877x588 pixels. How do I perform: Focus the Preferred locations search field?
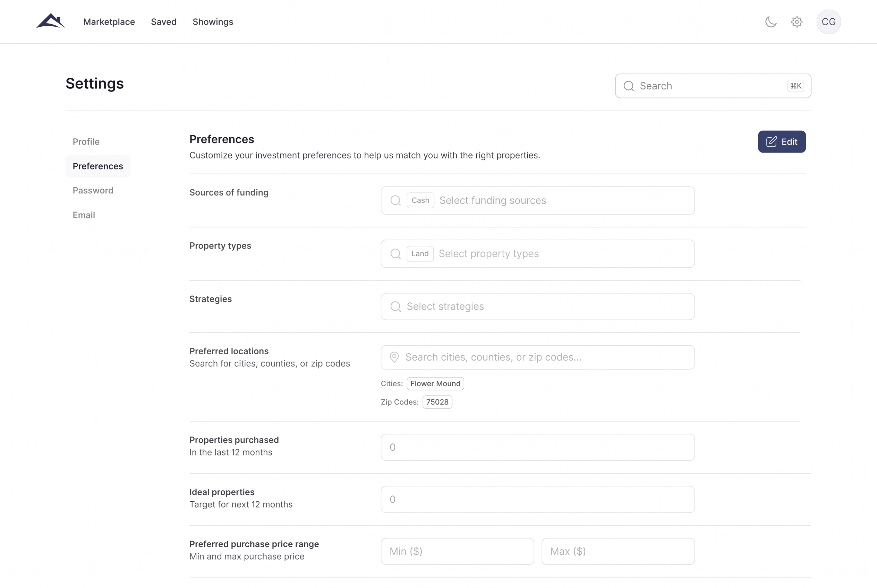point(537,357)
